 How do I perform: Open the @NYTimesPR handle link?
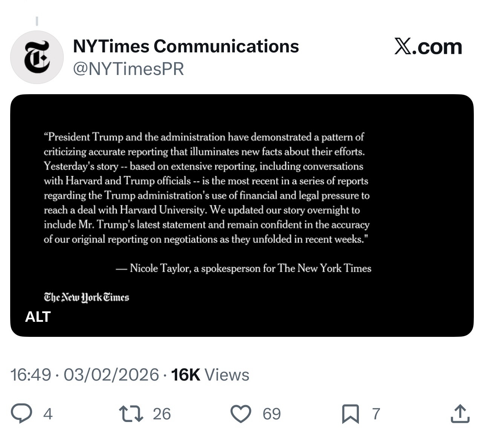(x=128, y=69)
